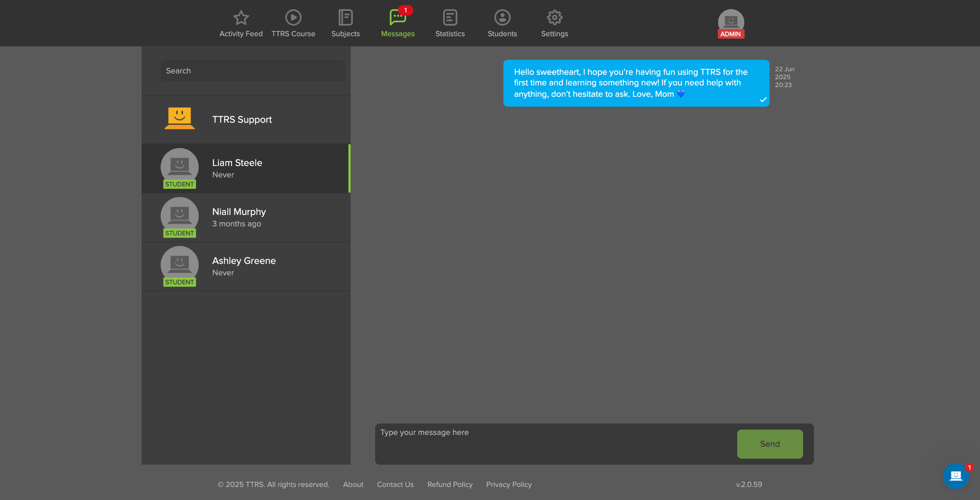Open Activity Feed star icon
This screenshot has width=980, height=500.
[241, 18]
